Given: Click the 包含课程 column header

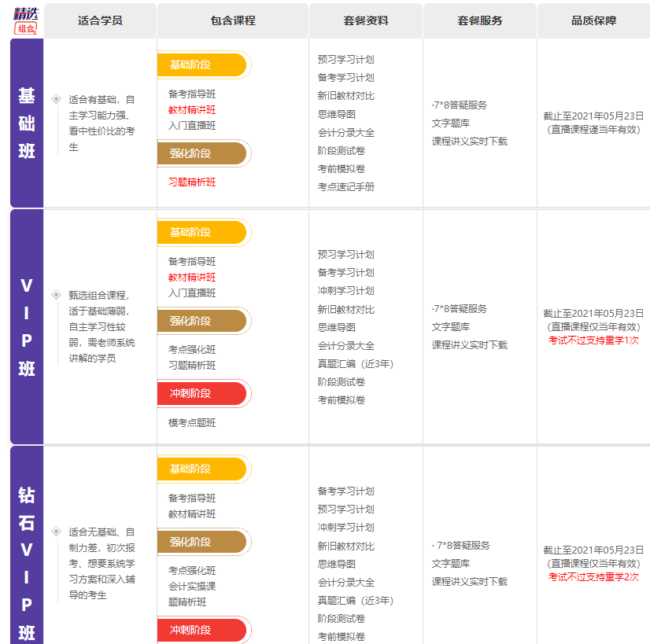Looking at the screenshot, I should tap(233, 20).
